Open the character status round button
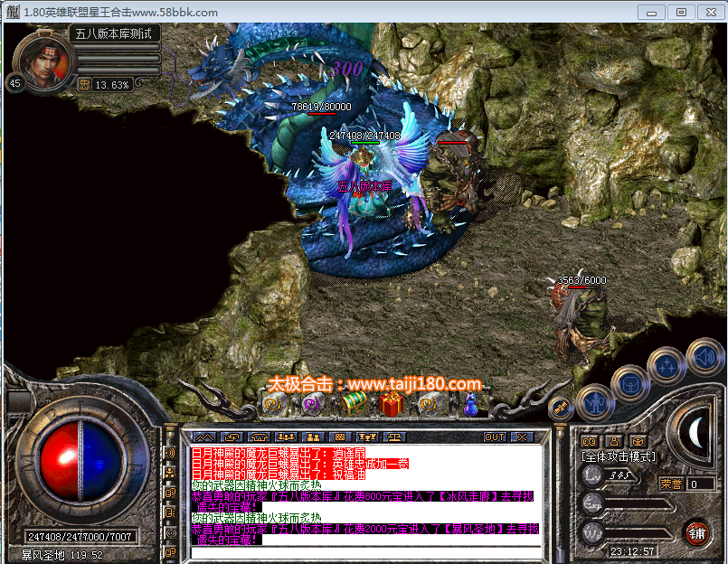 click(x=596, y=402)
